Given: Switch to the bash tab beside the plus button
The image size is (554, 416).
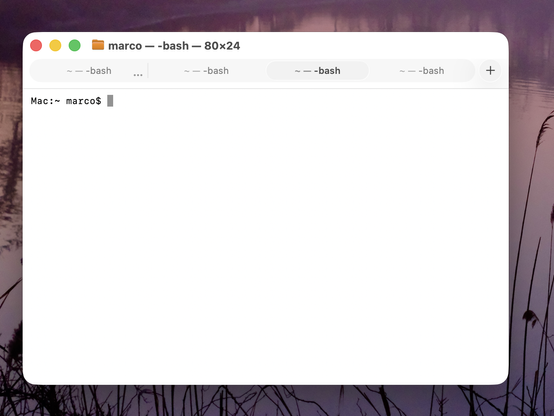Looking at the screenshot, I should tap(422, 71).
